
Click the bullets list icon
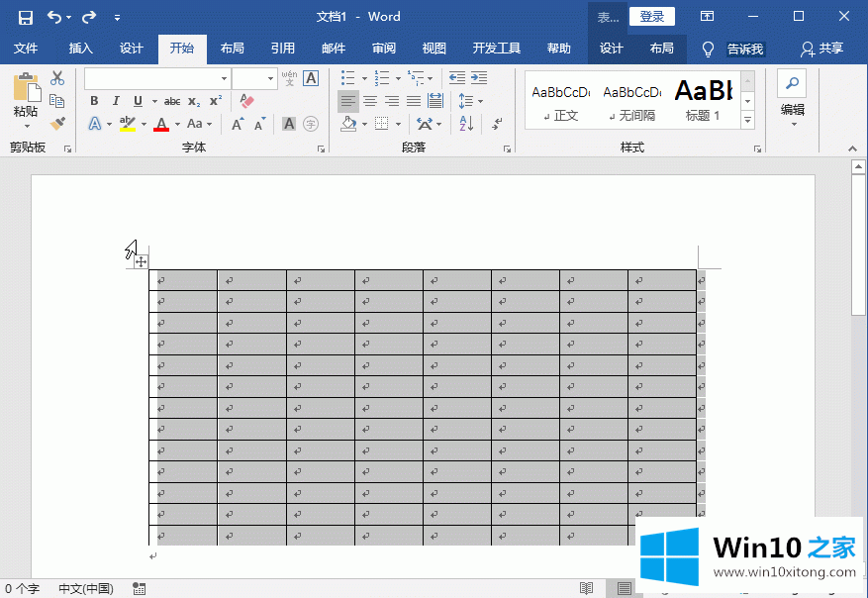(347, 78)
